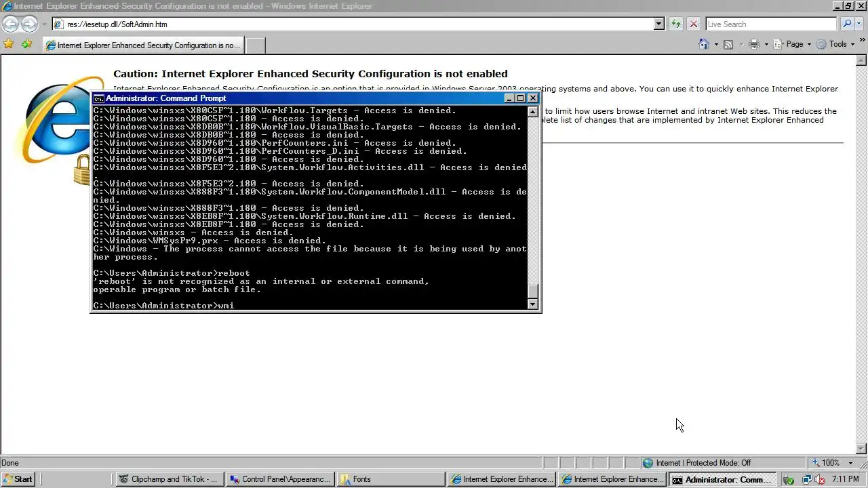Expand the Print options dropdown arrow

pyautogui.click(x=766, y=45)
